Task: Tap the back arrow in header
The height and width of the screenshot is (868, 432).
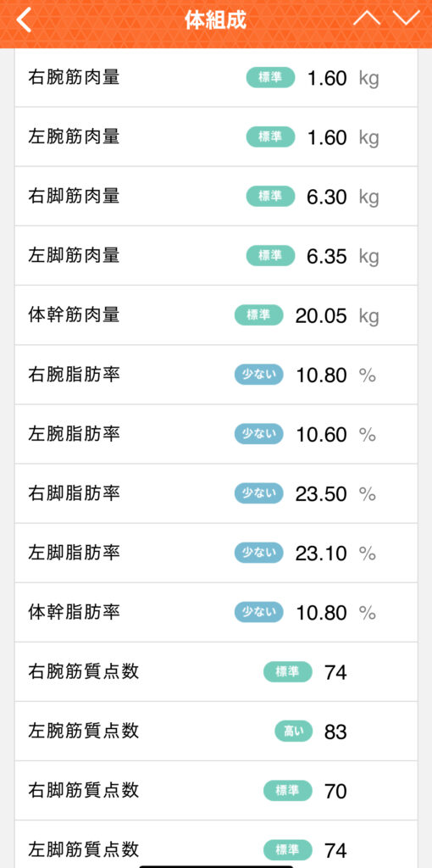Action: (23, 20)
